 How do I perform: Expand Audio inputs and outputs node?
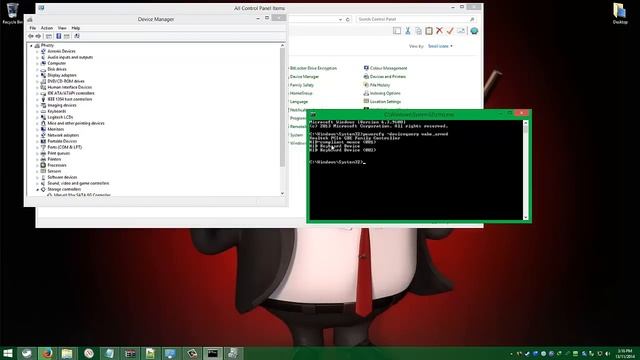pyautogui.click(x=37, y=58)
